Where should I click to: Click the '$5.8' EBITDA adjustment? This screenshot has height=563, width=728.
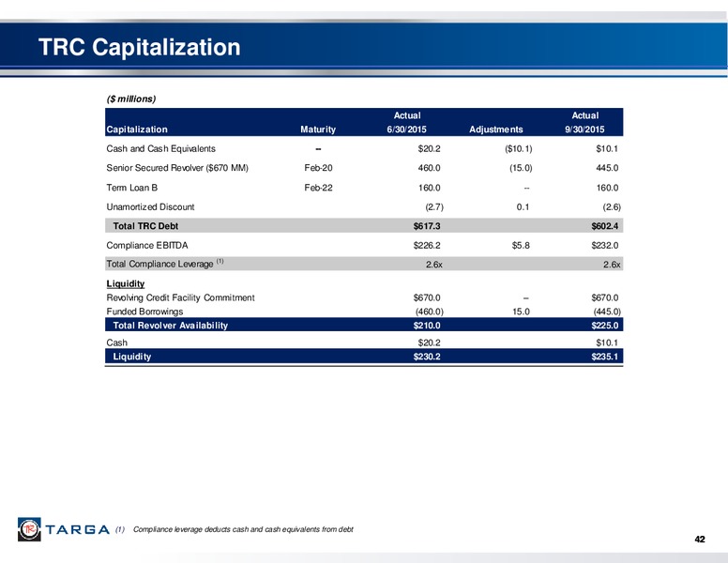pyautogui.click(x=521, y=245)
